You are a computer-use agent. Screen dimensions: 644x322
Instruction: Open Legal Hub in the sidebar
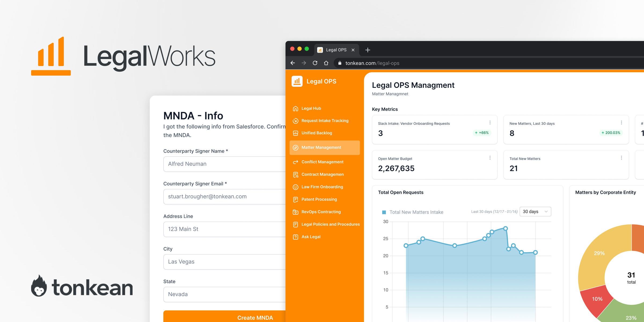click(311, 108)
